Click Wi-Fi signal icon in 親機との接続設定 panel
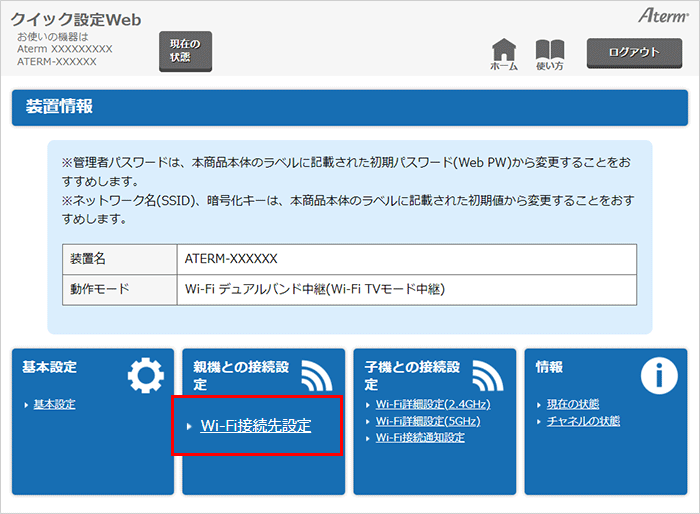700x514 pixels. (x=316, y=375)
